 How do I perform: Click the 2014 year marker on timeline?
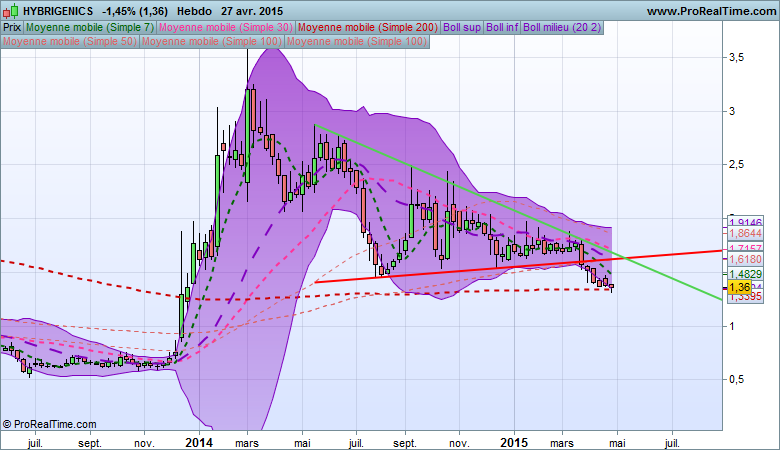198,441
